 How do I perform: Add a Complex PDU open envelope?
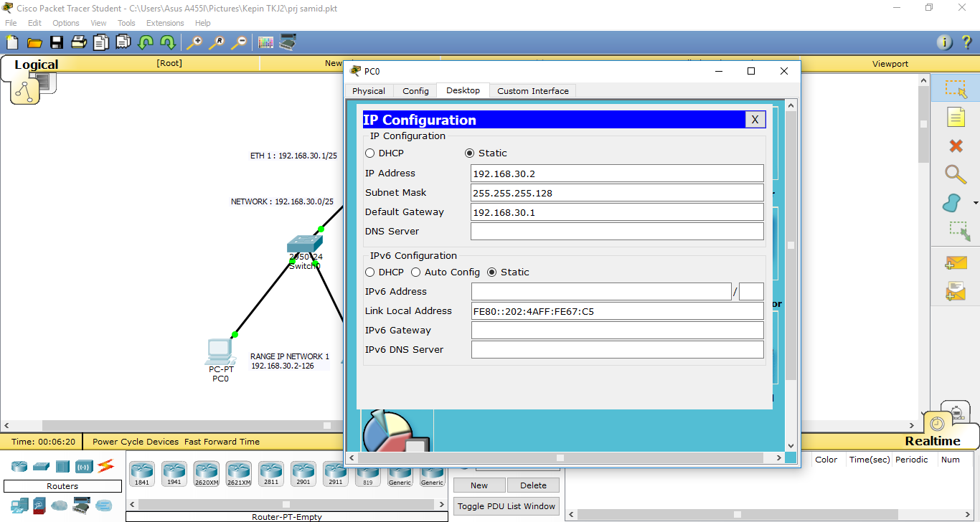[956, 291]
